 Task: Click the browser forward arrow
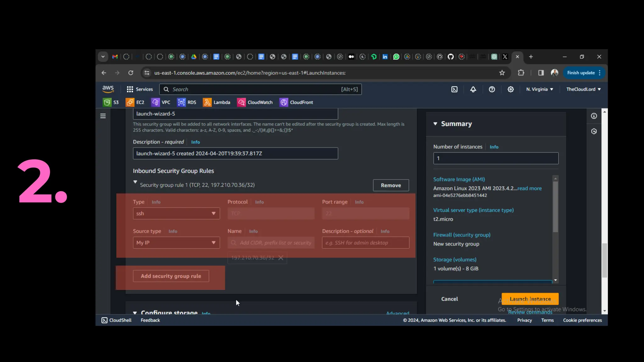[117, 73]
